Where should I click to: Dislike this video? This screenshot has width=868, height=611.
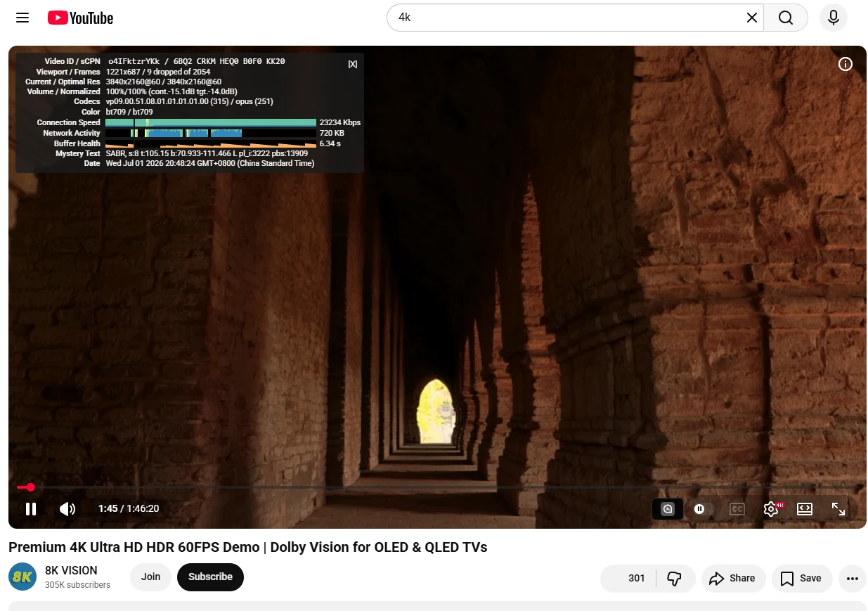pos(675,578)
